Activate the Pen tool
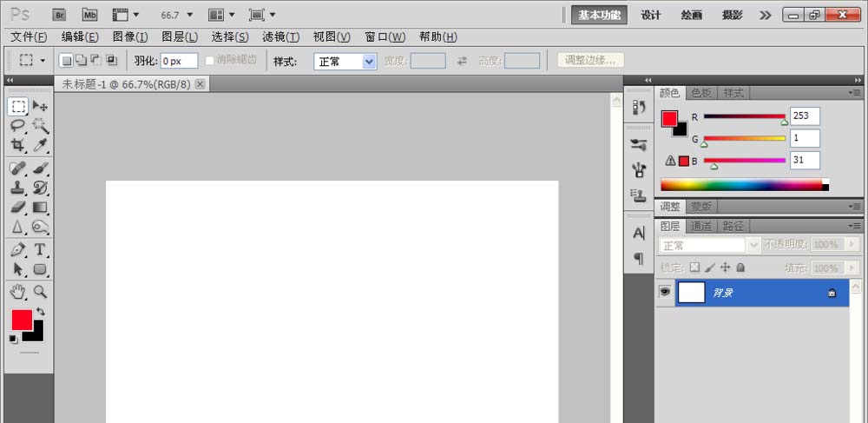Screen dimensions: 868x423 (x=18, y=249)
